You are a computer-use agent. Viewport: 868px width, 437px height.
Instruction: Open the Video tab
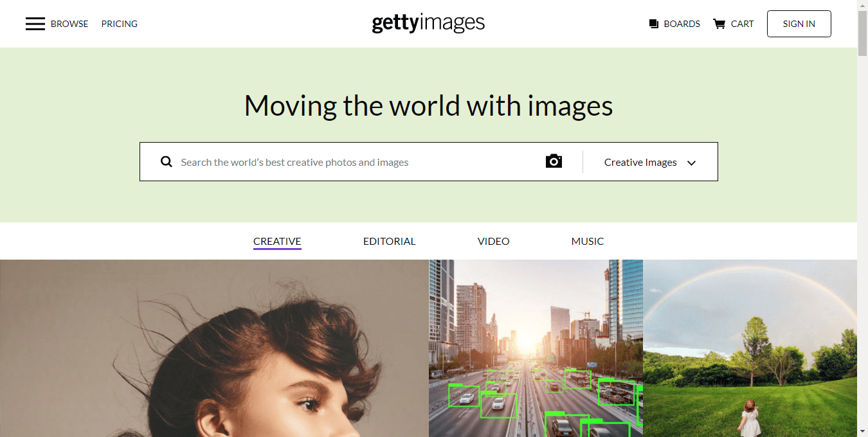pyautogui.click(x=493, y=242)
